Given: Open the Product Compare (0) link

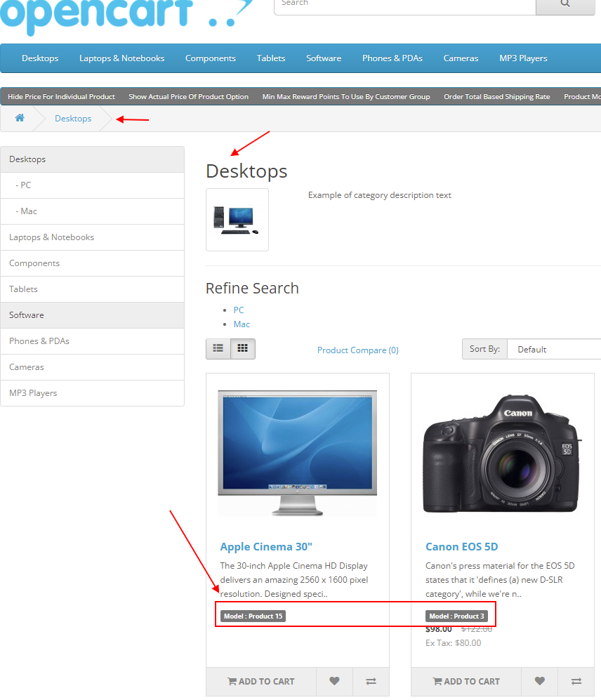Looking at the screenshot, I should pos(357,350).
